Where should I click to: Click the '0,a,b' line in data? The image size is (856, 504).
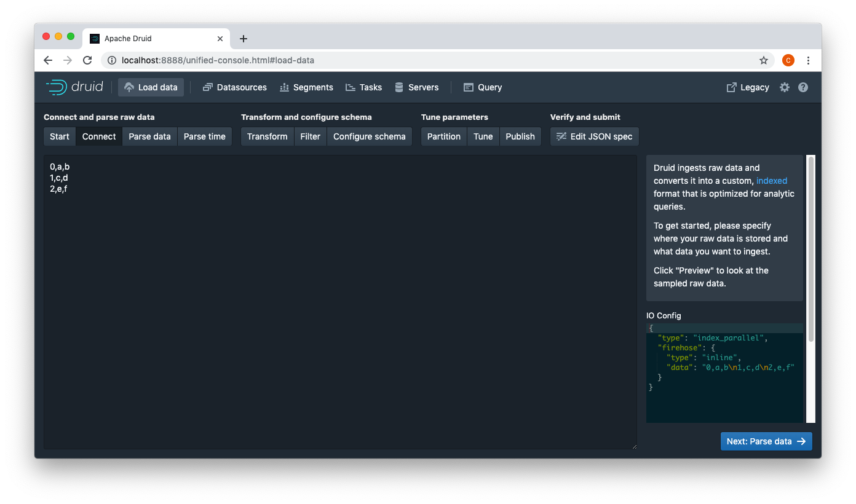click(60, 167)
